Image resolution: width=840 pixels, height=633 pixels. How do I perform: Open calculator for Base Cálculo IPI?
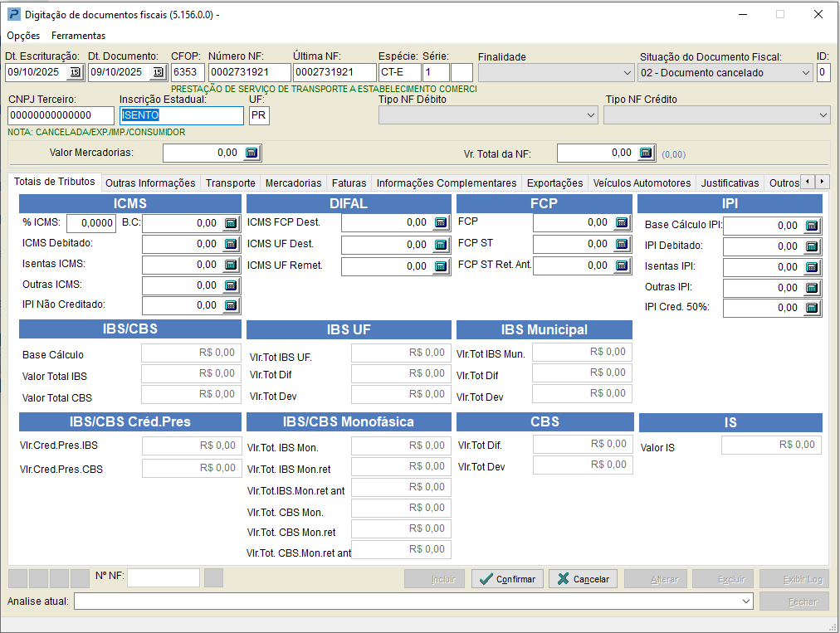click(812, 226)
